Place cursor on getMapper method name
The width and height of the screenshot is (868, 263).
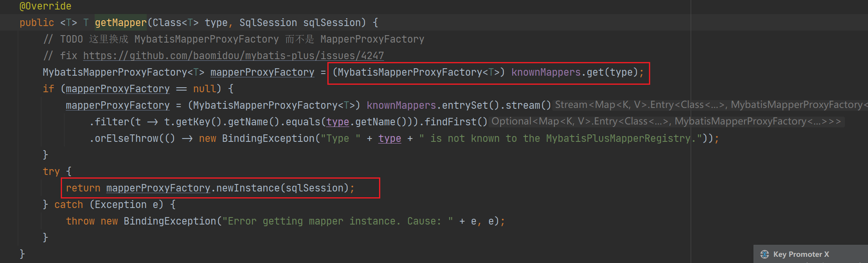click(x=121, y=23)
